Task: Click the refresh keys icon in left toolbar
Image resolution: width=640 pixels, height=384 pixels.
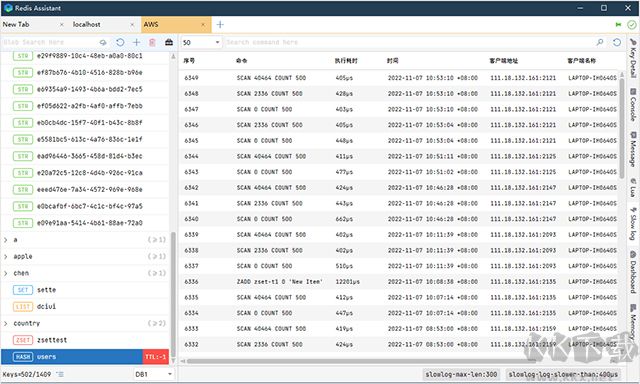Action: (x=120, y=42)
